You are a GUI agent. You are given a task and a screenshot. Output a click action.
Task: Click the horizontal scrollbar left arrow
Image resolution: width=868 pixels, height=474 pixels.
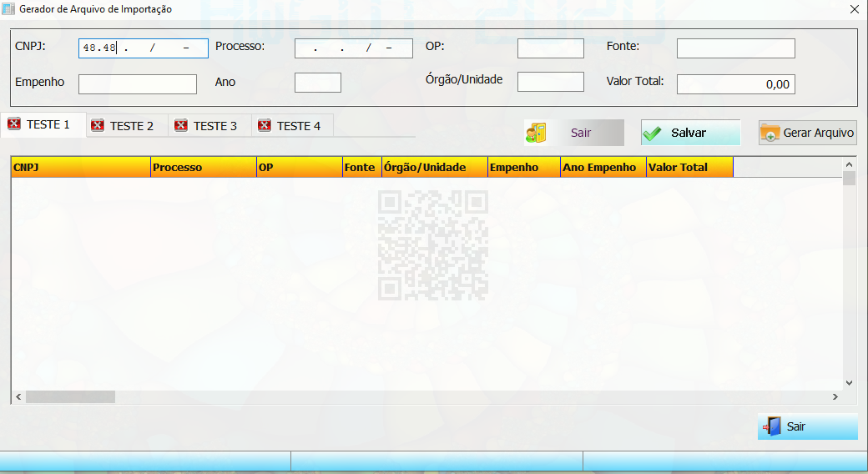[18, 396]
